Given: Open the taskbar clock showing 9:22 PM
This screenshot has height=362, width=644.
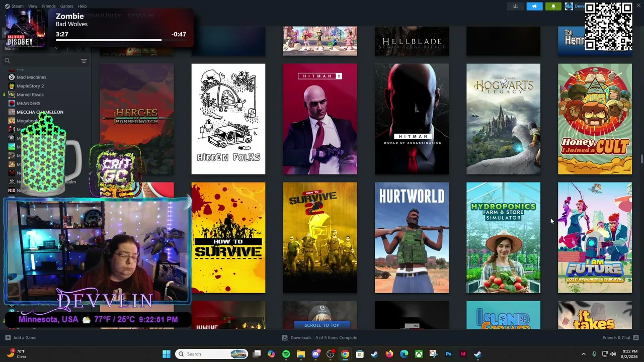Looking at the screenshot, I should (x=630, y=354).
